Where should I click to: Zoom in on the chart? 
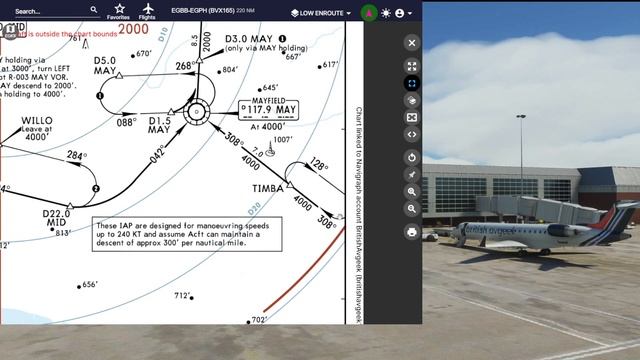tap(412, 191)
